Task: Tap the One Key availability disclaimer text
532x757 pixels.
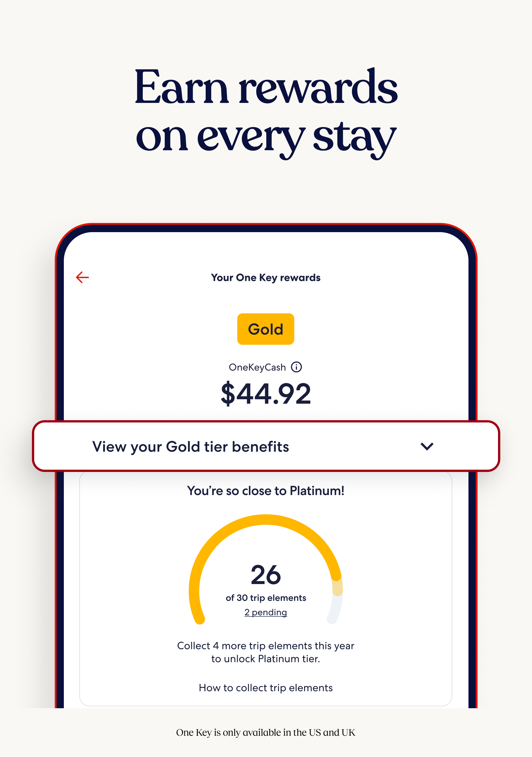Action: point(266,732)
